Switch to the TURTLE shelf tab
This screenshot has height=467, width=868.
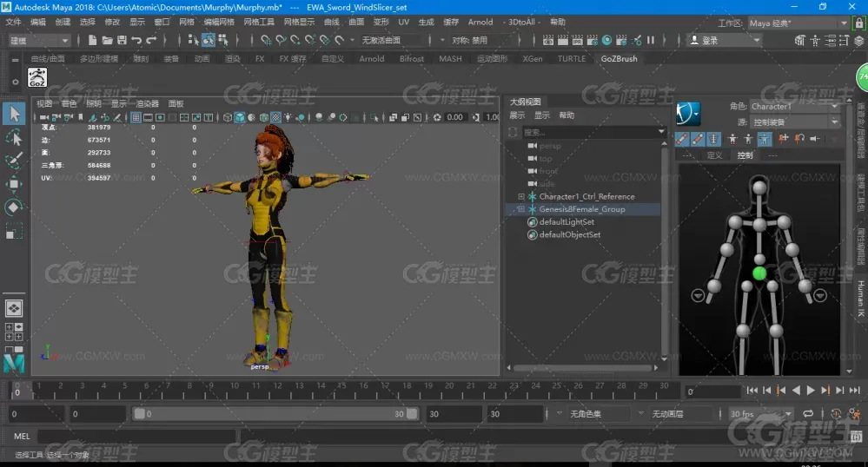point(572,59)
